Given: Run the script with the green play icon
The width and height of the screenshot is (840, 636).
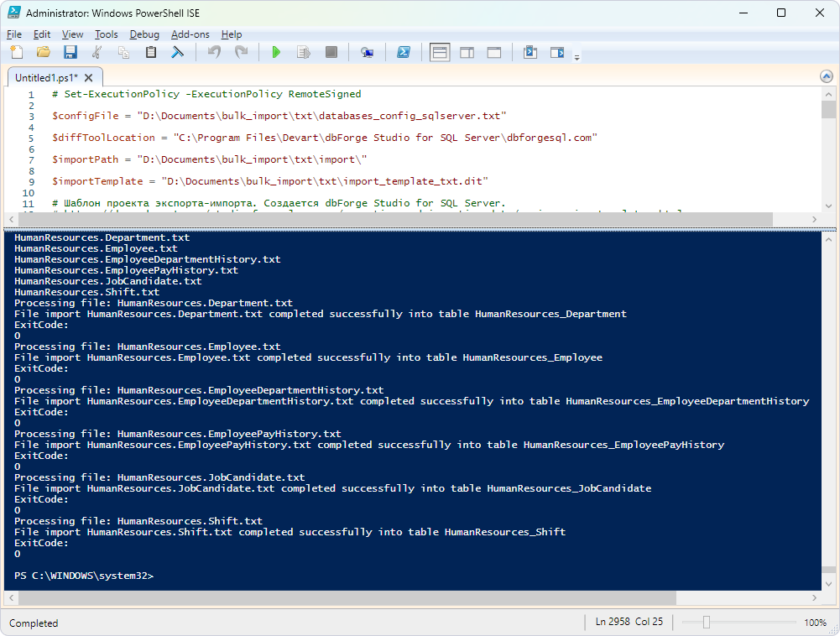Looking at the screenshot, I should (x=276, y=52).
